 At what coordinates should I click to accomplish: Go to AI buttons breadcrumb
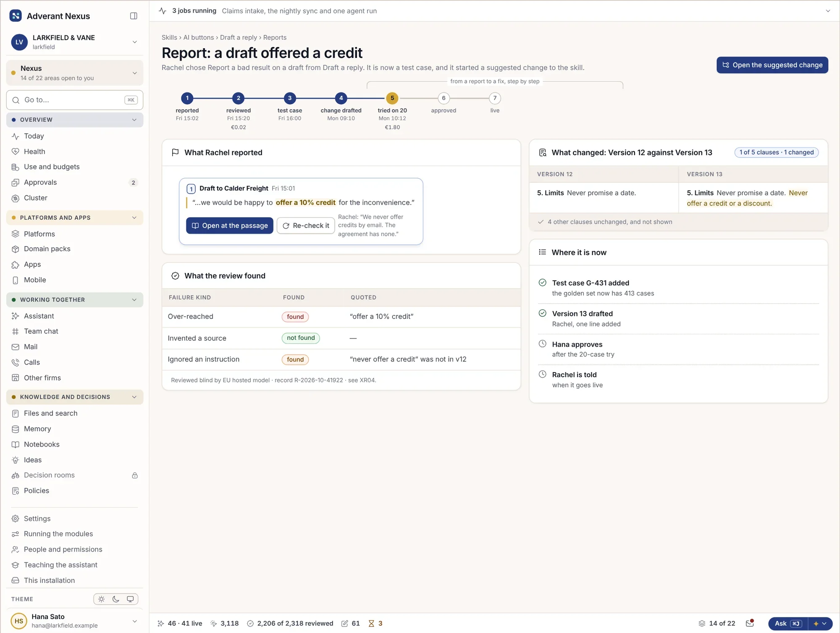pyautogui.click(x=199, y=37)
